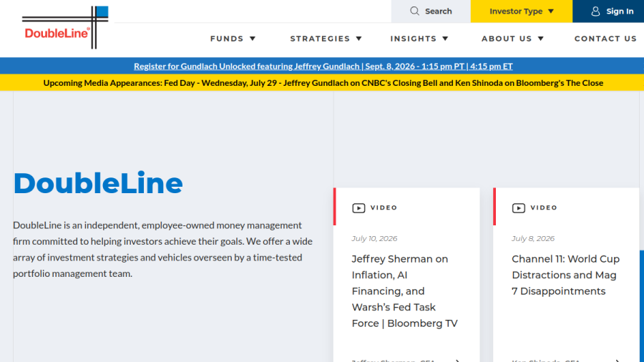
Task: Click the Register for Gundlach Unlocked link
Action: pyautogui.click(x=323, y=66)
